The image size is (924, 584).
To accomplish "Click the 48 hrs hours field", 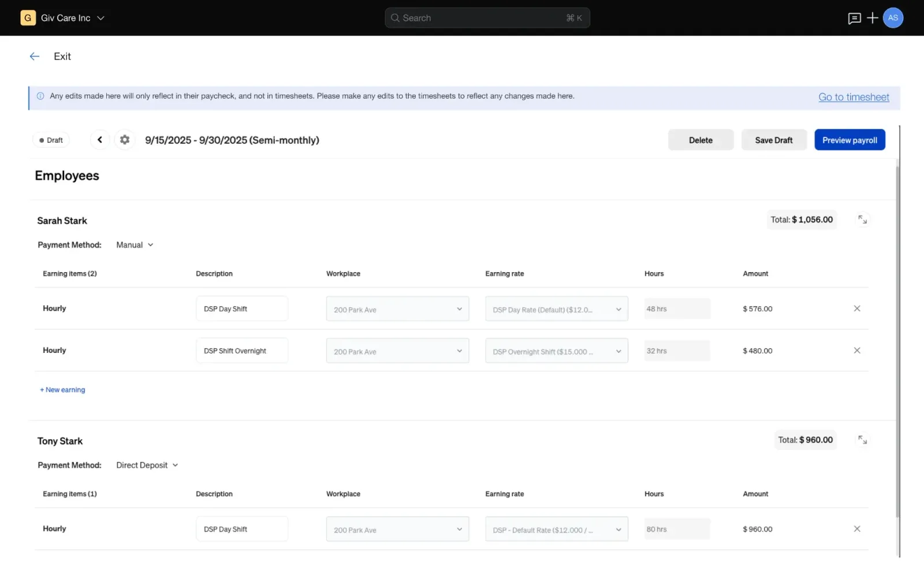I will pyautogui.click(x=677, y=309).
